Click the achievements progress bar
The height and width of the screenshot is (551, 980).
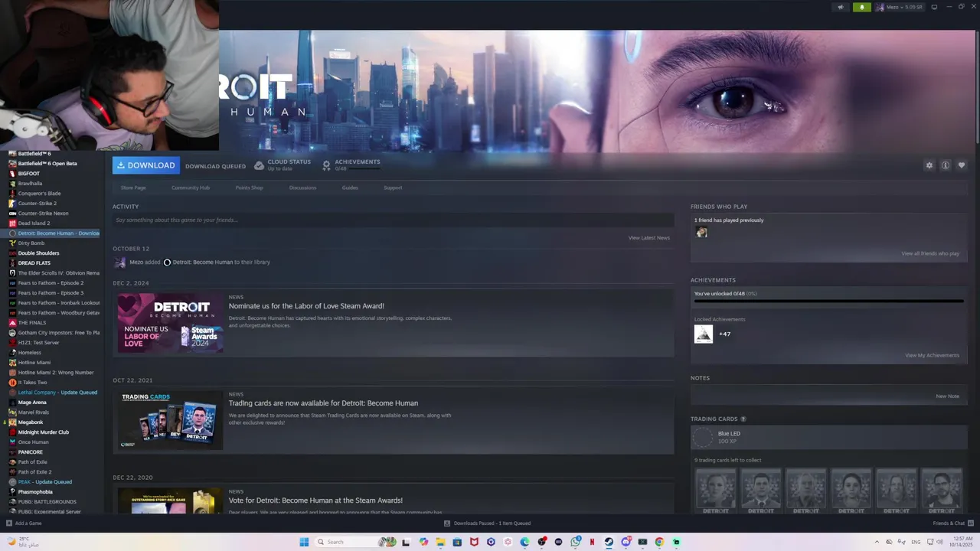(x=828, y=302)
